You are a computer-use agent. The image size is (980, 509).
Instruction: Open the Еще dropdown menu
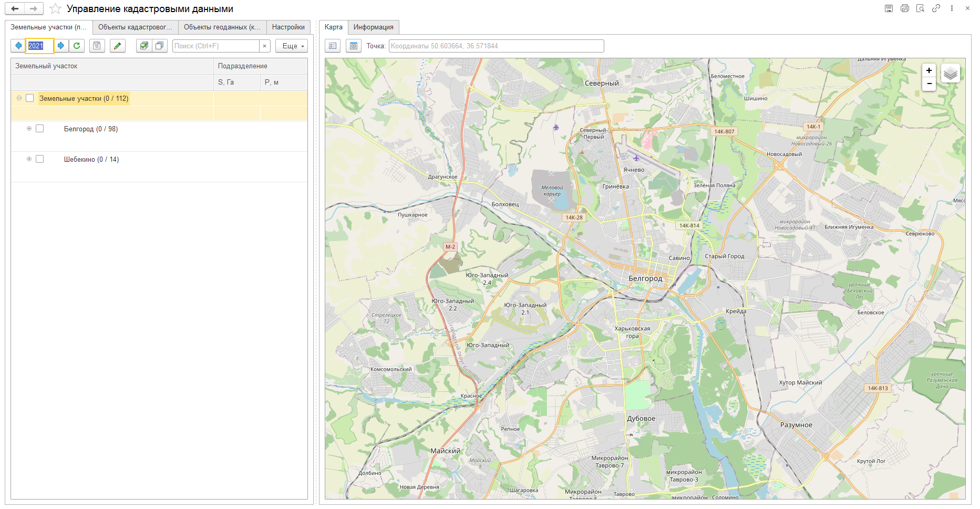(x=292, y=46)
